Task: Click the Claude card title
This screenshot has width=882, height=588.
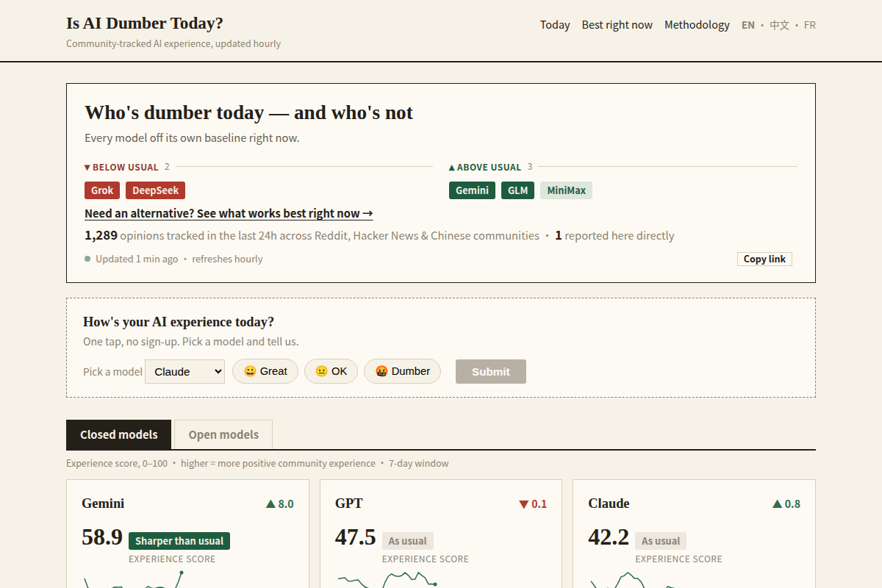Action: (609, 503)
